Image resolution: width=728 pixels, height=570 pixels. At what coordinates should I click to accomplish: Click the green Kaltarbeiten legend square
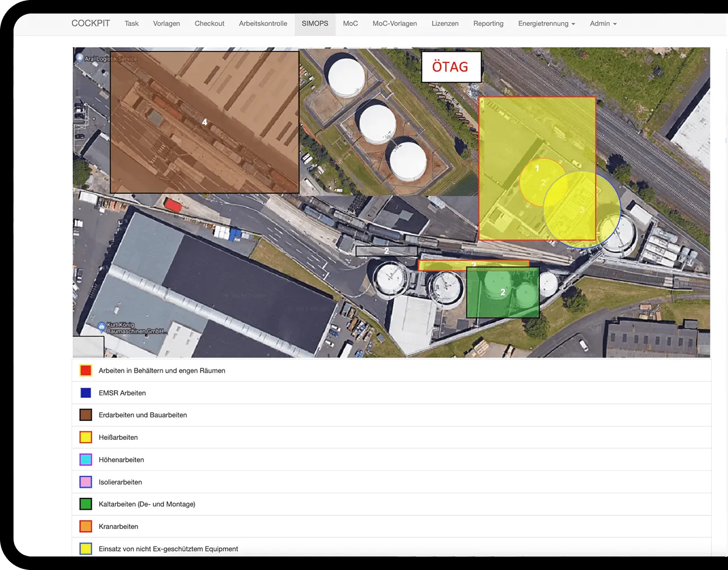(x=86, y=504)
